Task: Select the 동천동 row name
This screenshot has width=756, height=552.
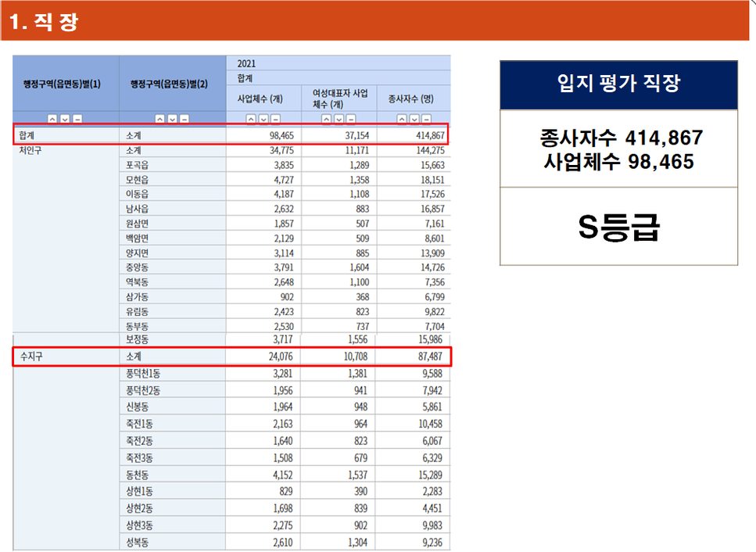Action: click(138, 475)
